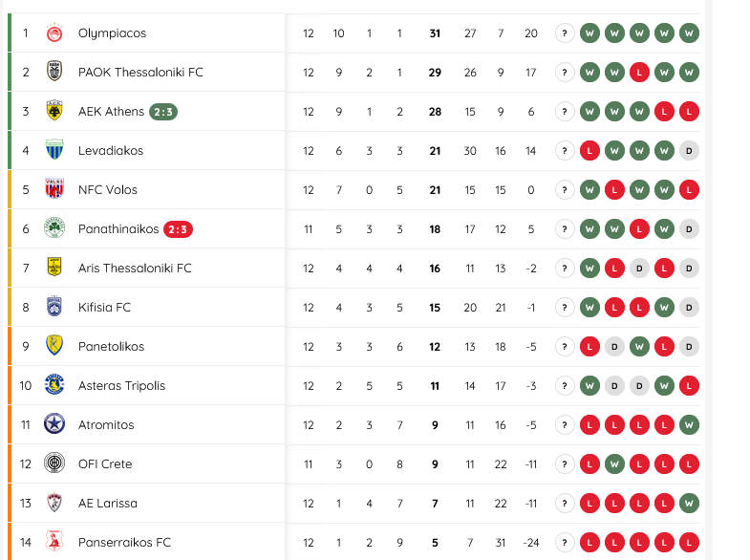Click the OFI Crete club crest
Image resolution: width=750 pixels, height=560 pixels.
click(54, 464)
